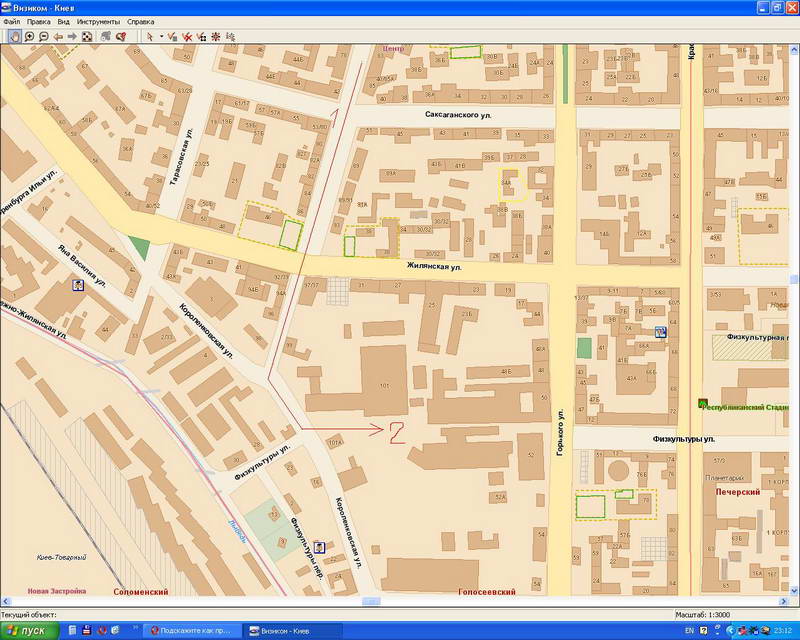This screenshot has width=800, height=640.
Task: Open the Справка menu
Action: (141, 21)
